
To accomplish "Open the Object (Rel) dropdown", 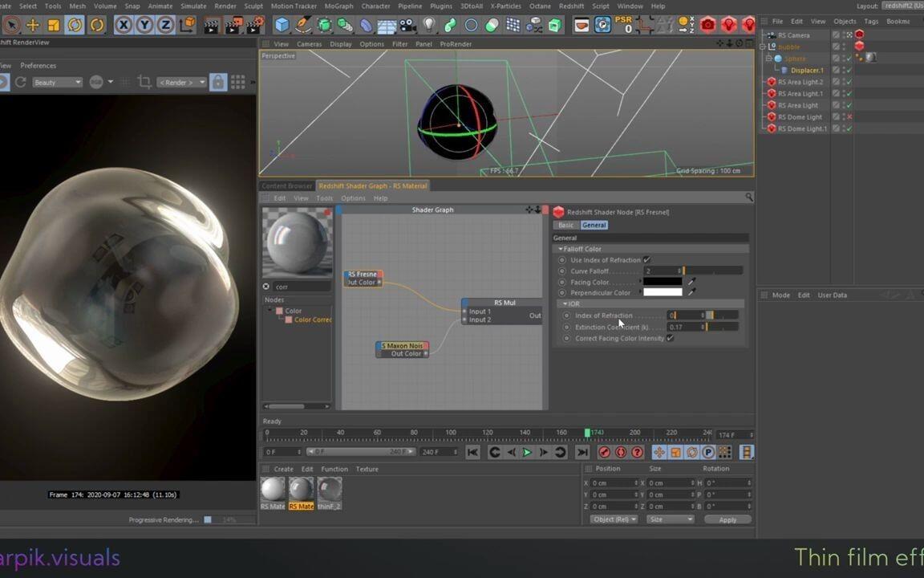I will [614, 519].
